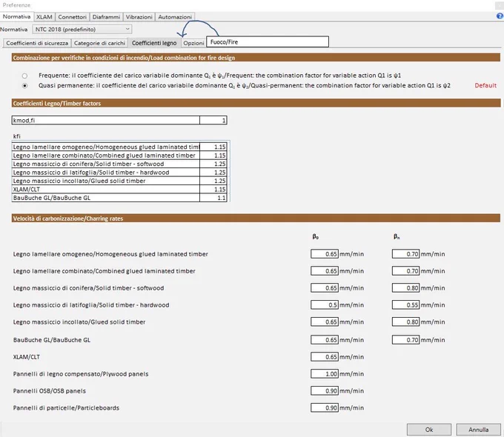Edit β0 for Glued solid timber
Screen dimensions: 504x437
coord(325,322)
